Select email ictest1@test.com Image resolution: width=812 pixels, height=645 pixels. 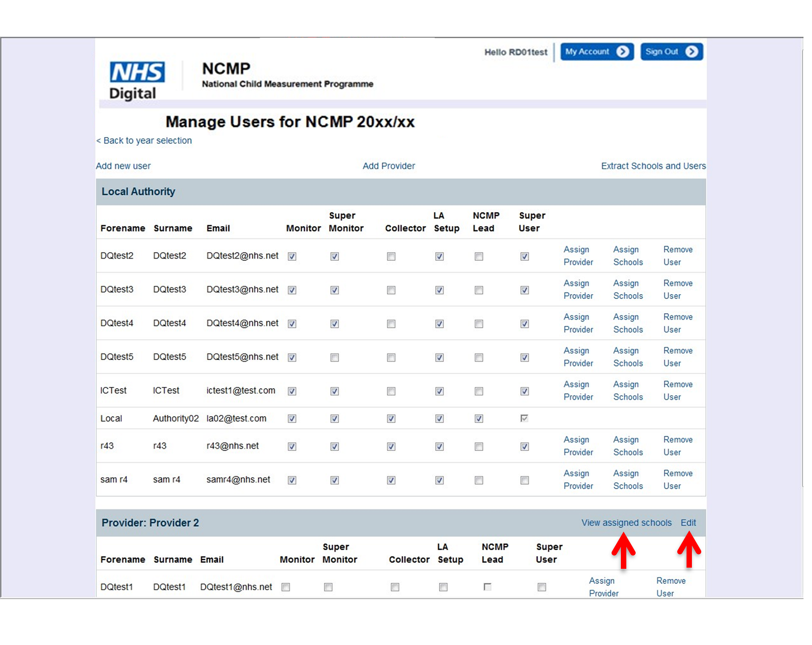241,391
